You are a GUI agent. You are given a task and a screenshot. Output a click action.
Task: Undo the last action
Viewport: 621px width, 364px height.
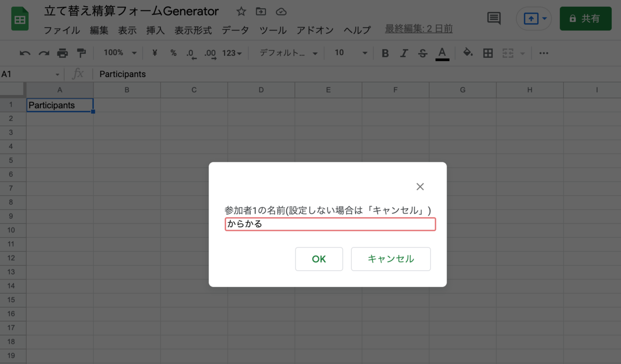click(25, 53)
